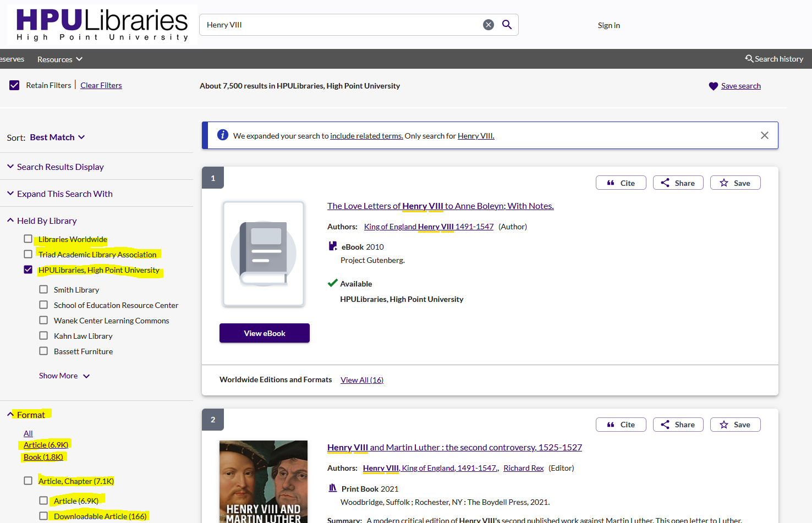Tick the Smith Library checkbox

pyautogui.click(x=43, y=289)
